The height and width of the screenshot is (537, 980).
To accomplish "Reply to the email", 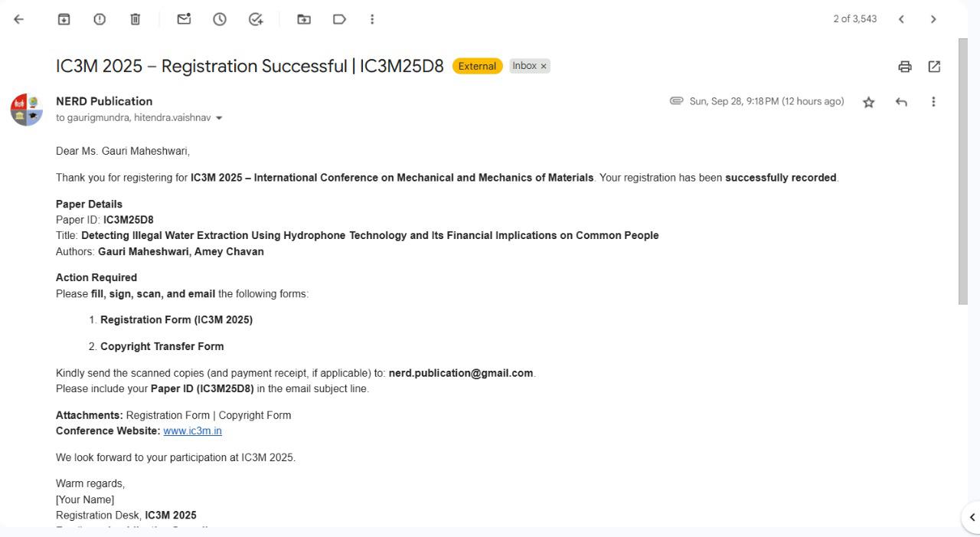I will [x=901, y=102].
